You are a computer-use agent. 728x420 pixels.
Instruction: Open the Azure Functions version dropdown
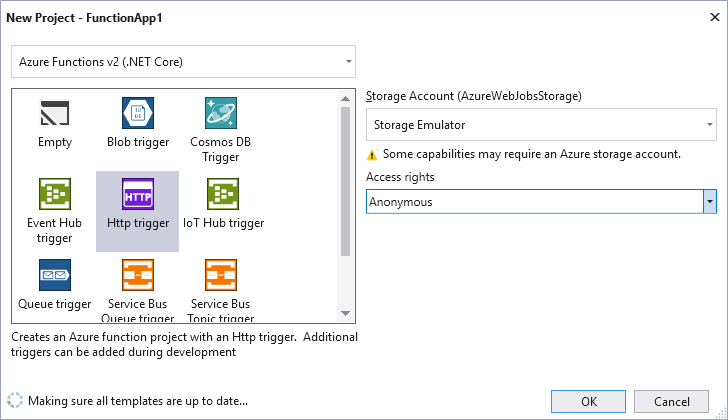tap(348, 62)
